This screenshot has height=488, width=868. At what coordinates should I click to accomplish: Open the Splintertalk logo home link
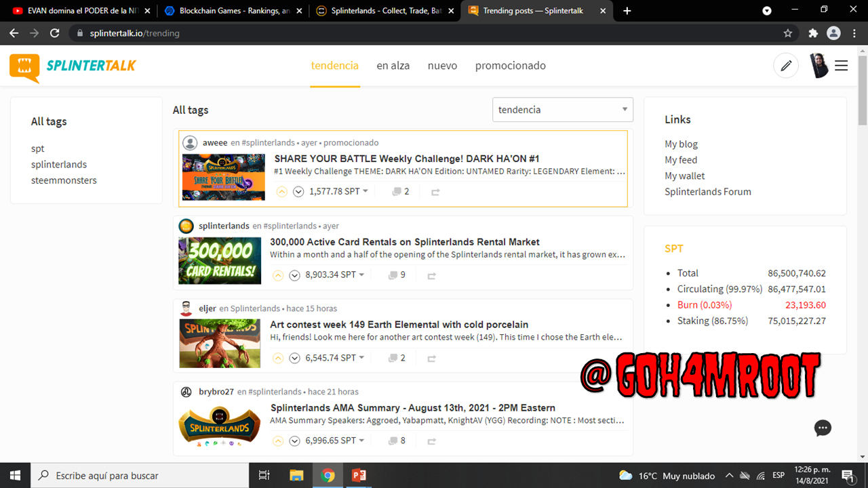pyautogui.click(x=73, y=66)
